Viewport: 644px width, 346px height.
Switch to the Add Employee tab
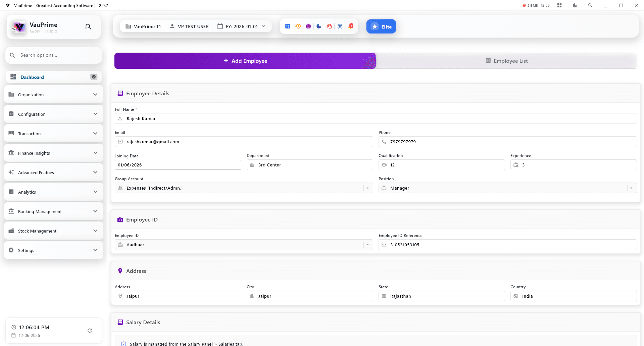(x=245, y=61)
